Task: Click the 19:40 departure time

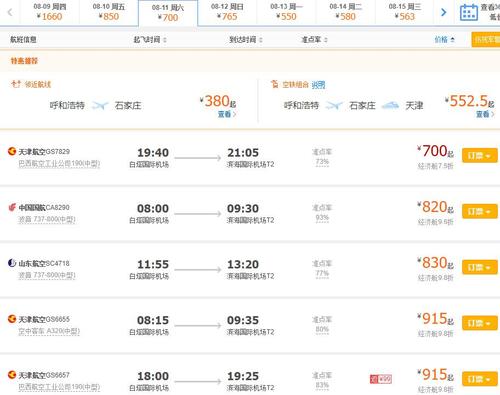Action: click(153, 153)
